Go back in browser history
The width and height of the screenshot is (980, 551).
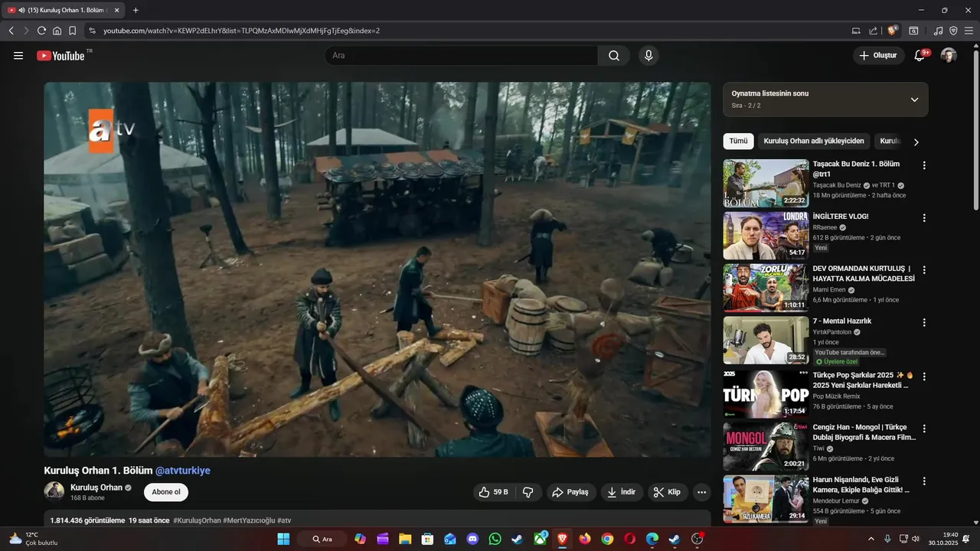point(11,31)
